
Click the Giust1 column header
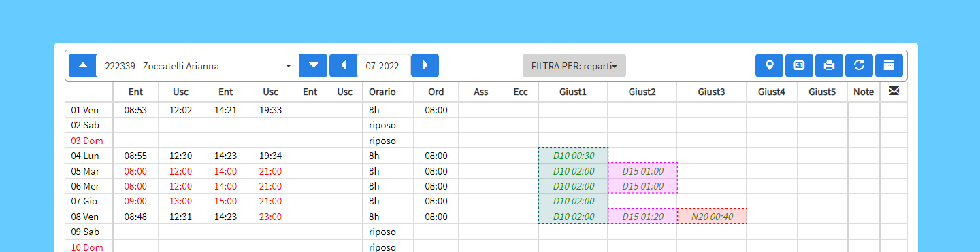pyautogui.click(x=573, y=92)
